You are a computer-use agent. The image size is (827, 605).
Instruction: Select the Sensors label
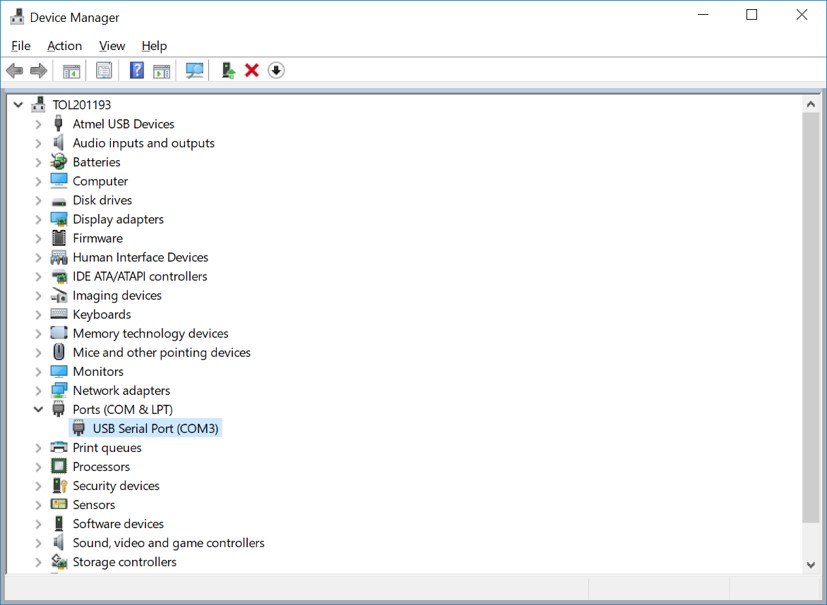94,504
